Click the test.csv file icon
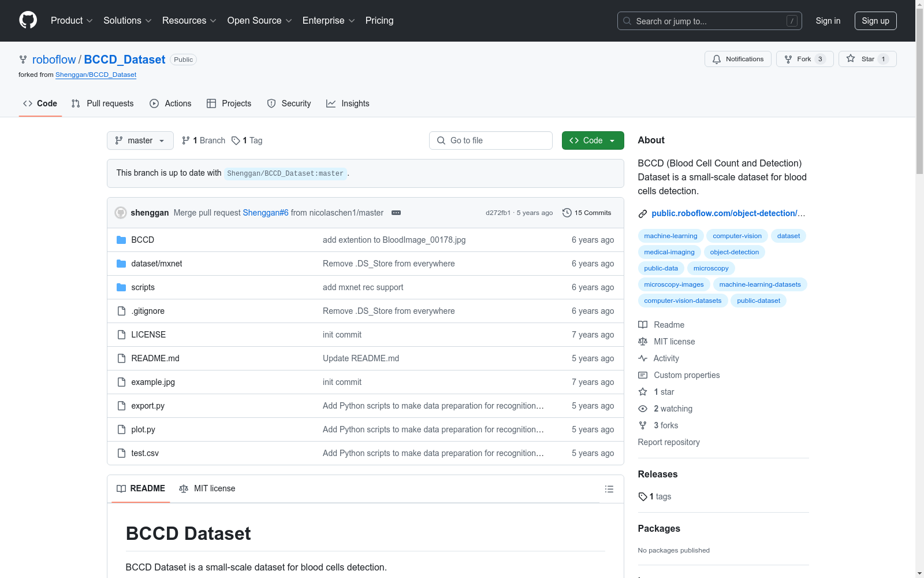The image size is (924, 578). point(121,453)
